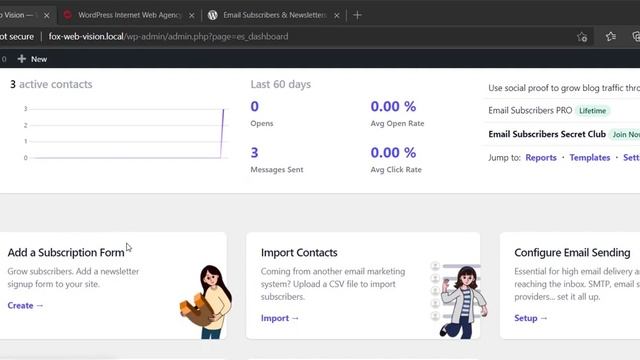Click the red favicon of Web Agency tab
Screen dimensions: 640x360
click(x=68, y=15)
